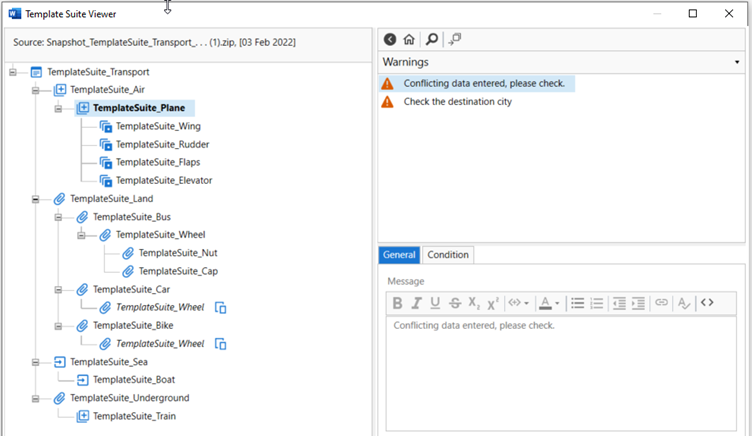Select the 'Check the destination city' warning
The image size is (752, 436).
[457, 102]
